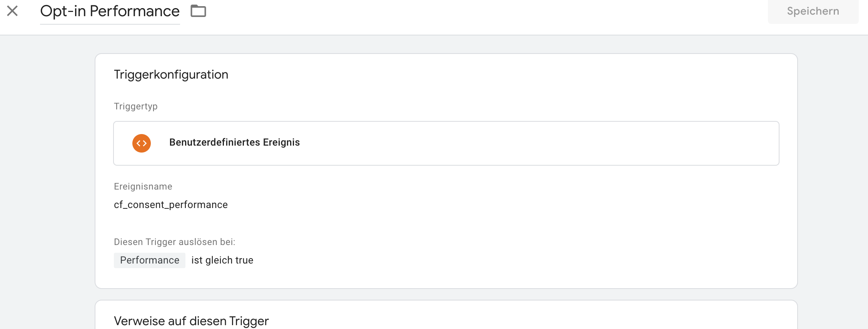The image size is (868, 329).
Task: Click the Ereignisname label
Action: (143, 186)
